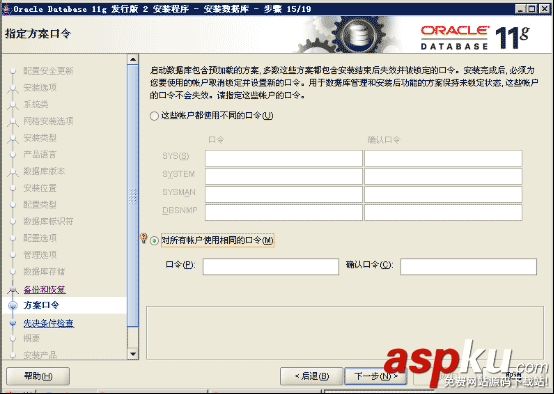Click the sidebar scroll up arrow
Viewport: 554px width, 394px height.
tap(133, 59)
